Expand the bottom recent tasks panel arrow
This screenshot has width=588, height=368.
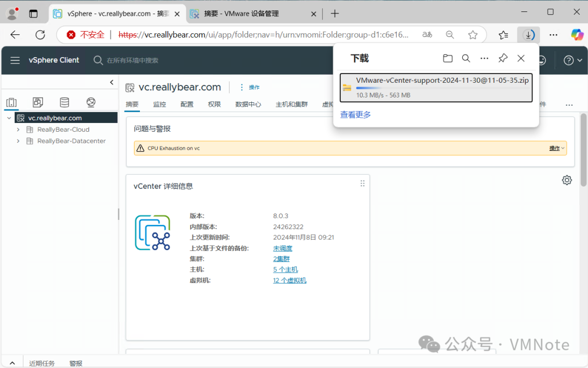13,363
